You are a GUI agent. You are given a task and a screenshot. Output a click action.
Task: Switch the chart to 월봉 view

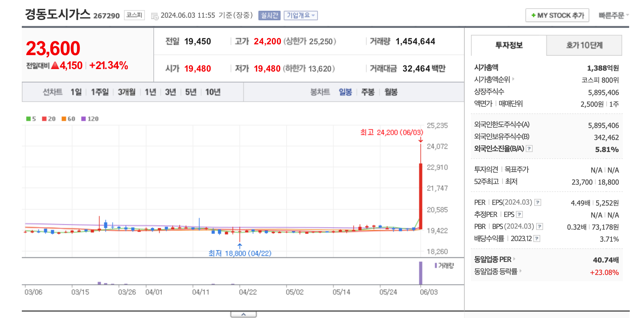[x=391, y=92]
